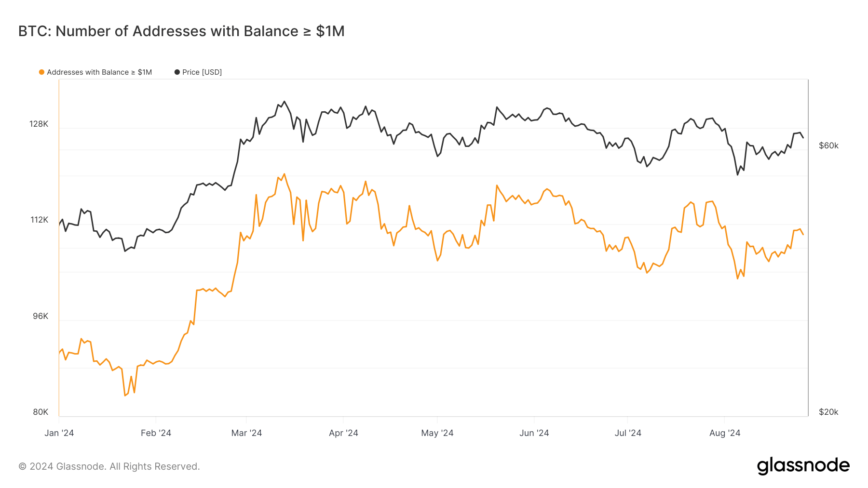Select the Jul '24 x-axis label
Viewport: 868px width, 488px height.
click(628, 433)
